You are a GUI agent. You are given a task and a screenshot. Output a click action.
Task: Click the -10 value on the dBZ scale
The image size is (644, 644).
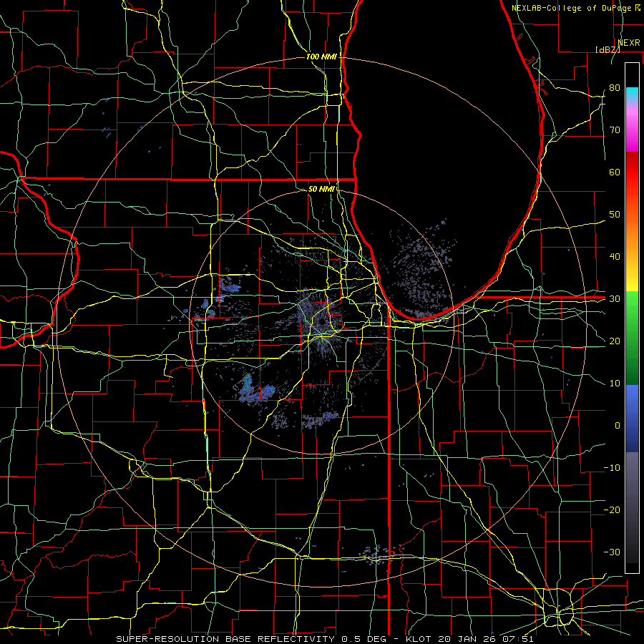pos(612,468)
